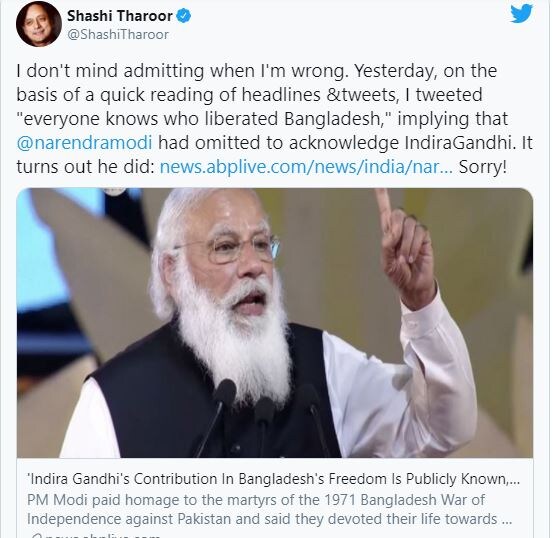553x538 pixels.
Task: Click the Twitter bird logo
Action: click(x=522, y=13)
